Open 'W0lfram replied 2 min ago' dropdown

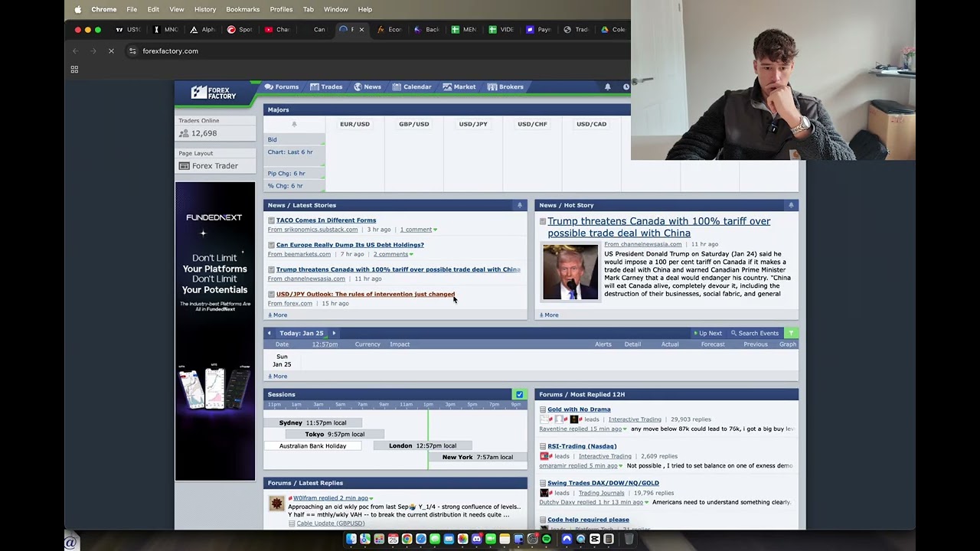tap(333, 498)
